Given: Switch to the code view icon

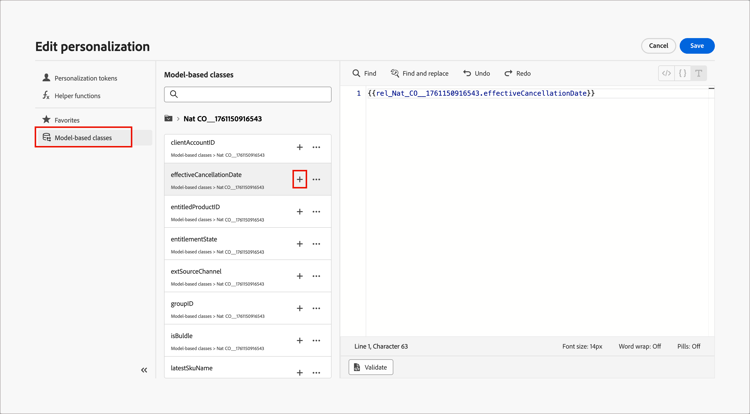Looking at the screenshot, I should (666, 73).
